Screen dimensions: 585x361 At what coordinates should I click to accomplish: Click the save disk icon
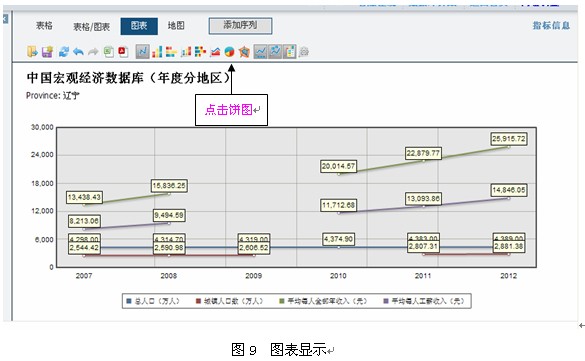(47, 51)
